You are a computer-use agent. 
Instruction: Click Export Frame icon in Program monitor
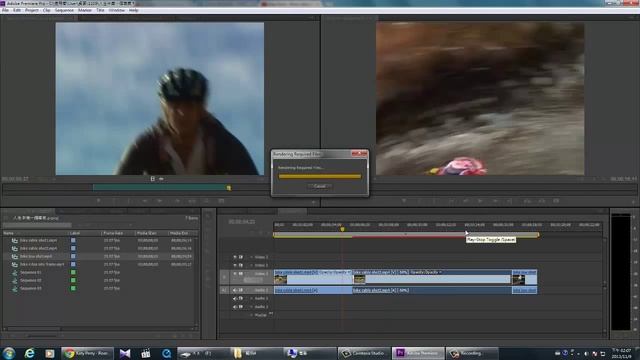tap(556, 201)
